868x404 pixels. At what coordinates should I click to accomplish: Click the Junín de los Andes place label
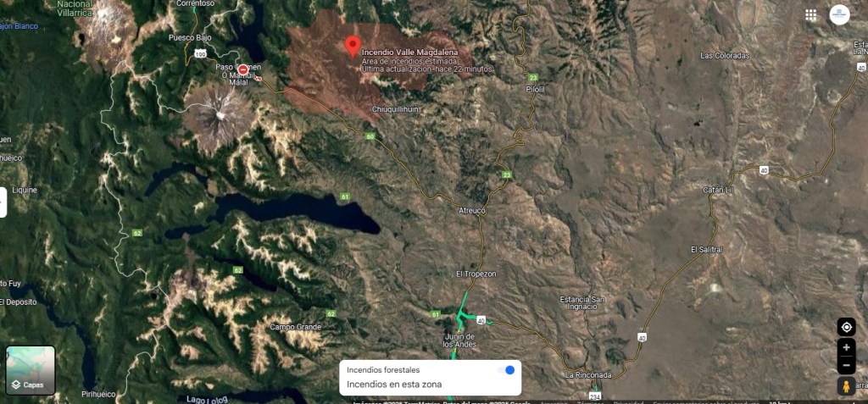[459, 340]
